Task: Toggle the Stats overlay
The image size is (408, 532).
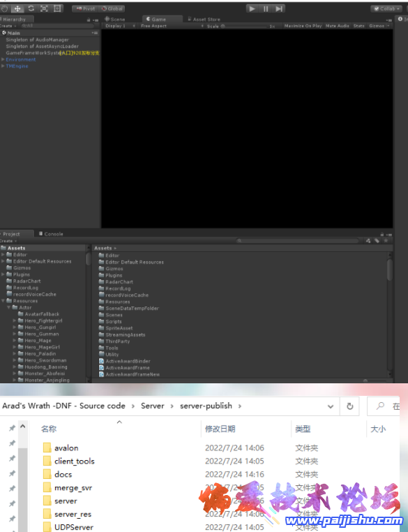Action: 359,26
